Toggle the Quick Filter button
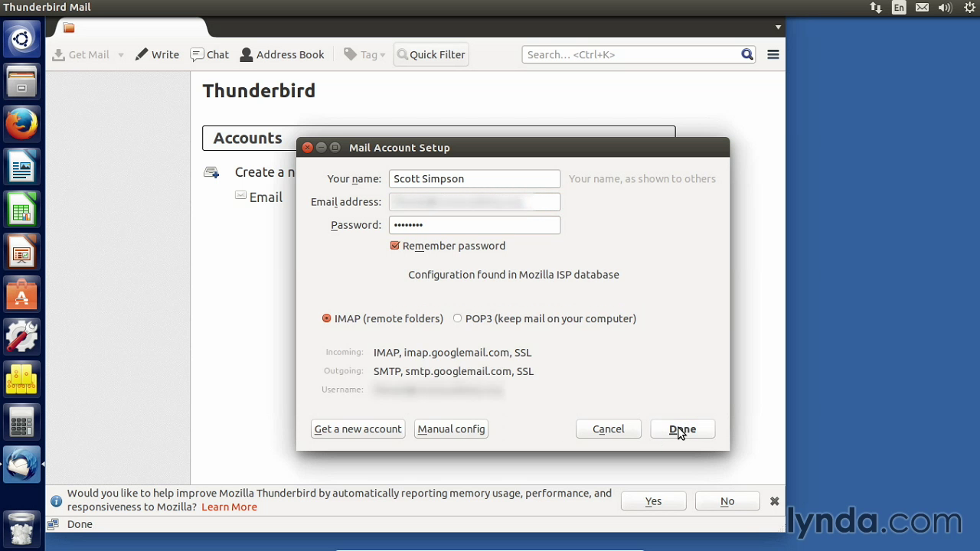Screen dimensions: 980x551 click(x=430, y=54)
